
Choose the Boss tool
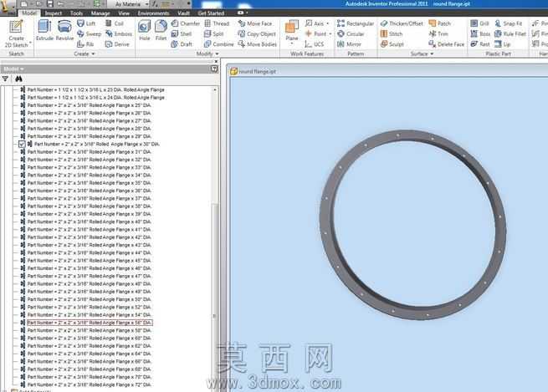coord(480,34)
